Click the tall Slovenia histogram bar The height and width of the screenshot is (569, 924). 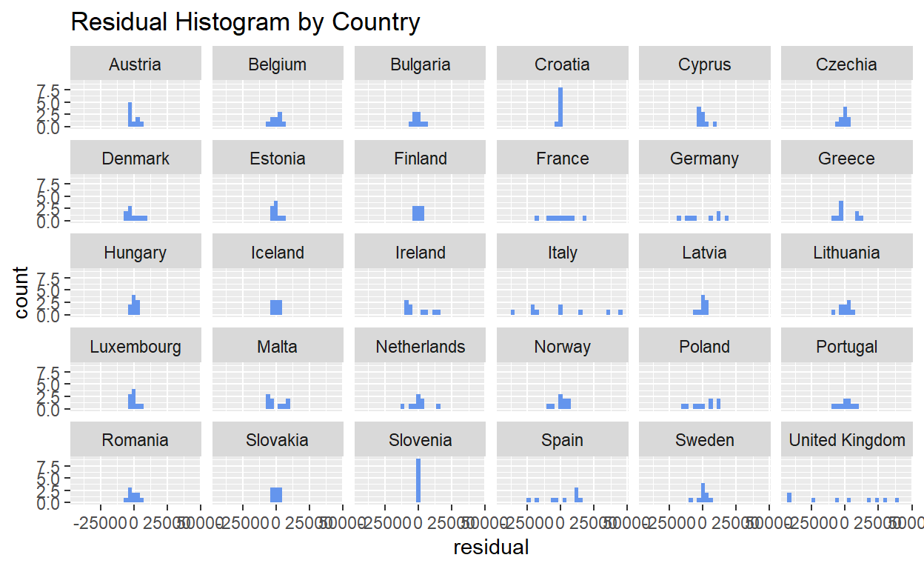(418, 480)
